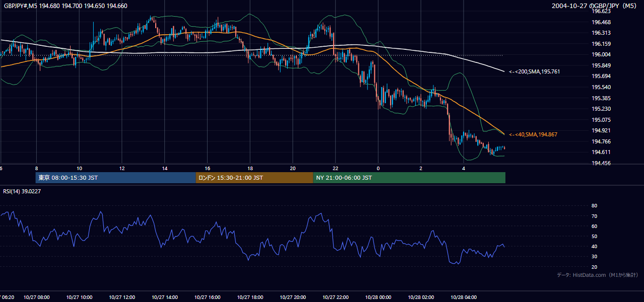
Task: Click the RSI scale value 20
Action: [595, 267]
